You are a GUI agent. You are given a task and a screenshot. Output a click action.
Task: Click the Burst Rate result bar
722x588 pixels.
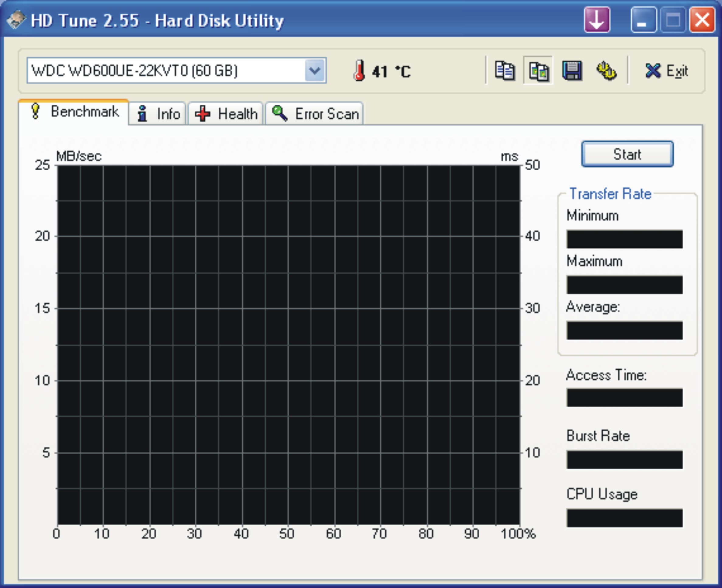627,461
